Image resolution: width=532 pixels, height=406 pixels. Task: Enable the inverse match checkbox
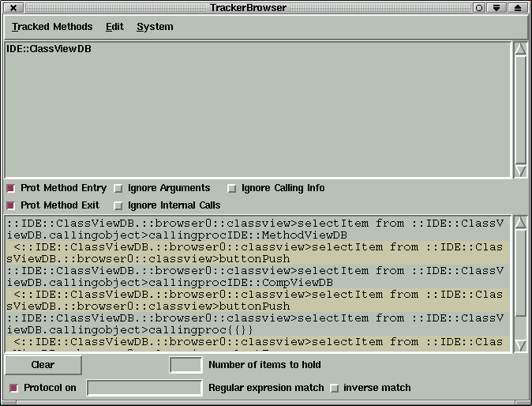(334, 389)
